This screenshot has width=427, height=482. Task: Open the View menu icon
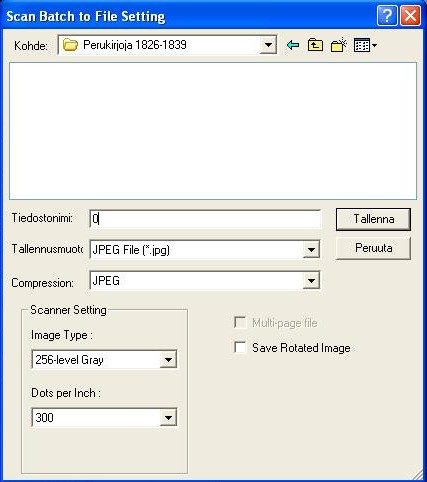362,45
